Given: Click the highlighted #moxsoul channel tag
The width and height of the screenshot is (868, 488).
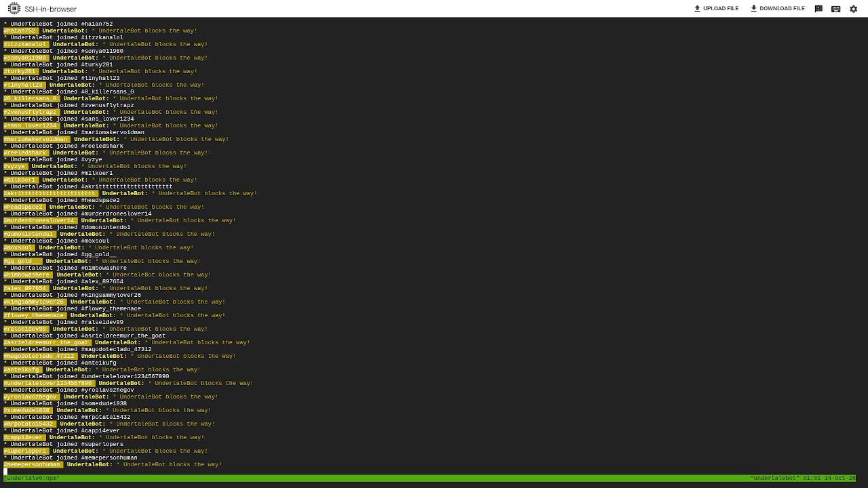Looking at the screenshot, I should 19,247.
